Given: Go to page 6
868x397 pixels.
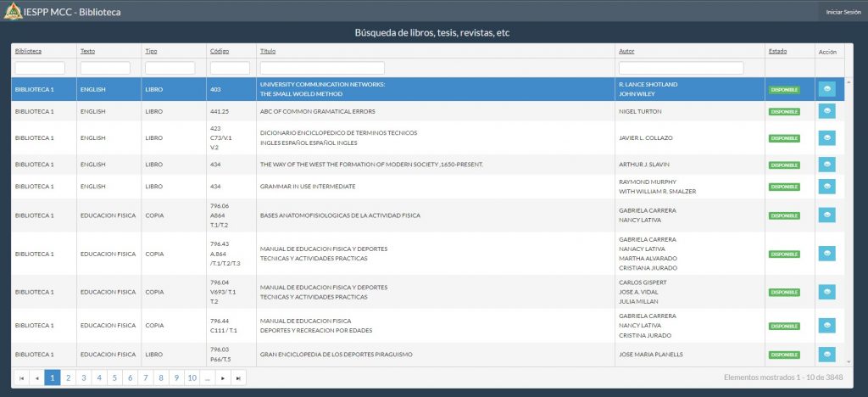Looking at the screenshot, I should coord(130,377).
